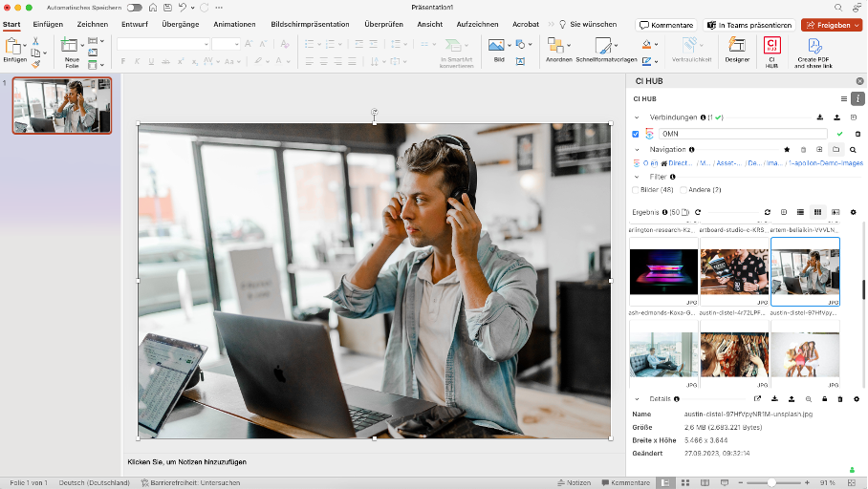Toggle Kommentare pane in status bar
Screen dimensions: 868x489
click(x=626, y=483)
